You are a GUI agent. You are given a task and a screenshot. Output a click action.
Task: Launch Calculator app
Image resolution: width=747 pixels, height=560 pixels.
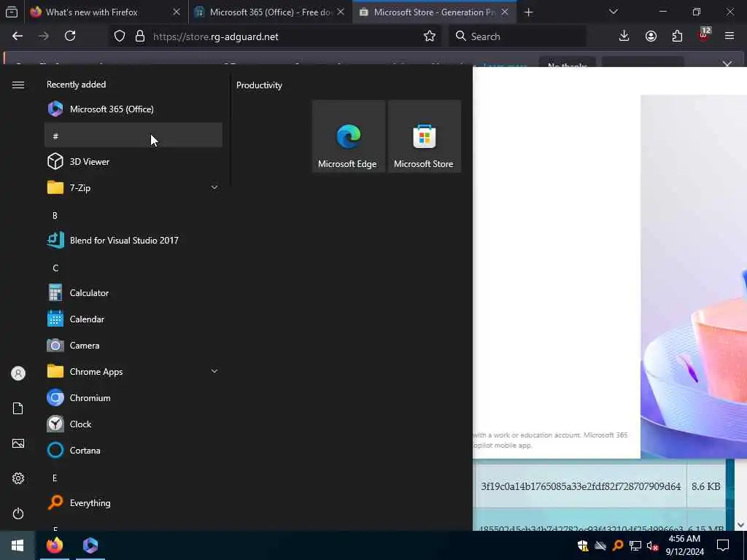pos(133,293)
